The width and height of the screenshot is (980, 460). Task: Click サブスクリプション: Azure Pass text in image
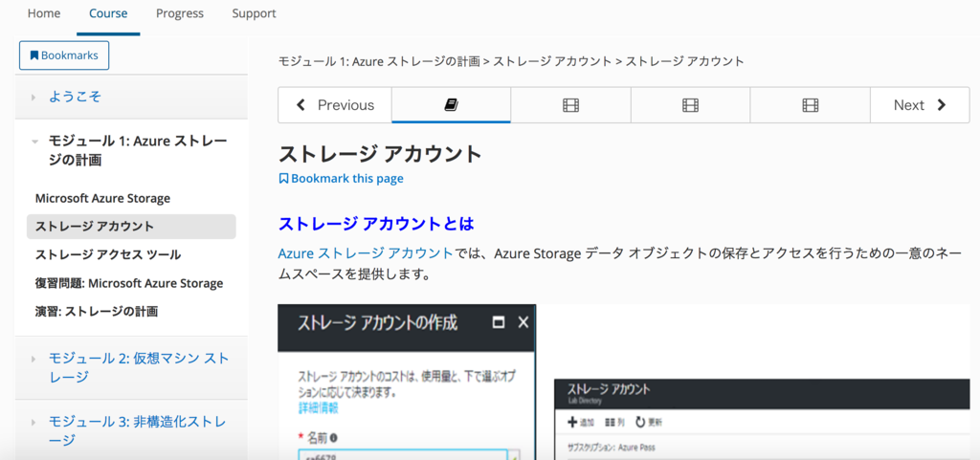point(612,449)
